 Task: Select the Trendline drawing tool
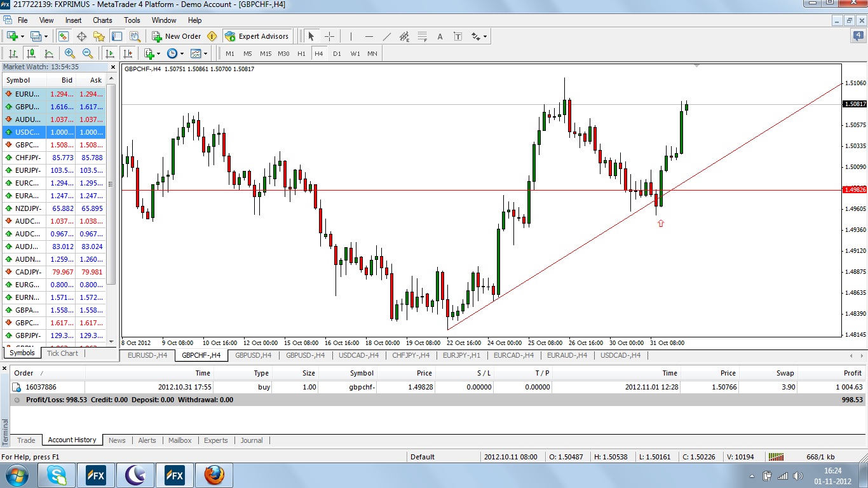tap(386, 36)
